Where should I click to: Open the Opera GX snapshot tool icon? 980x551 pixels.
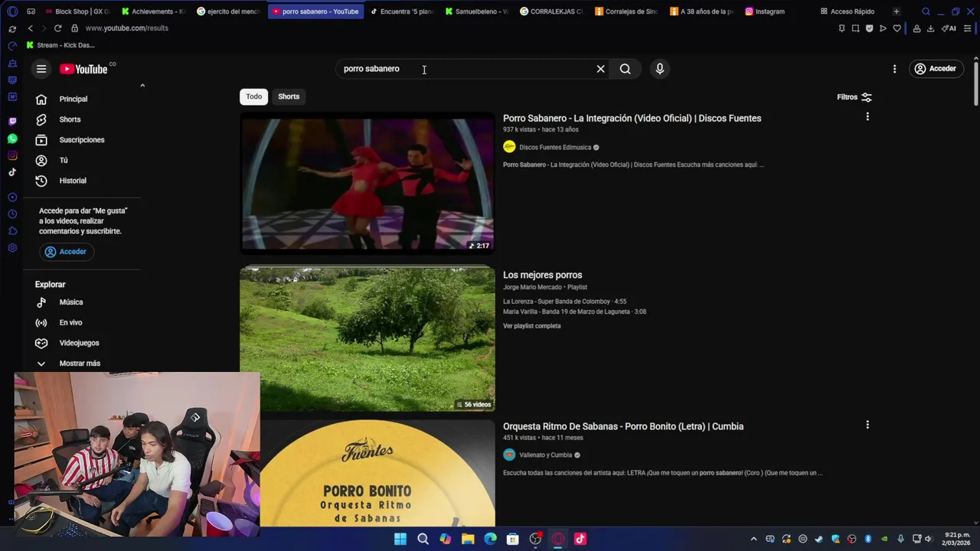pos(855,28)
